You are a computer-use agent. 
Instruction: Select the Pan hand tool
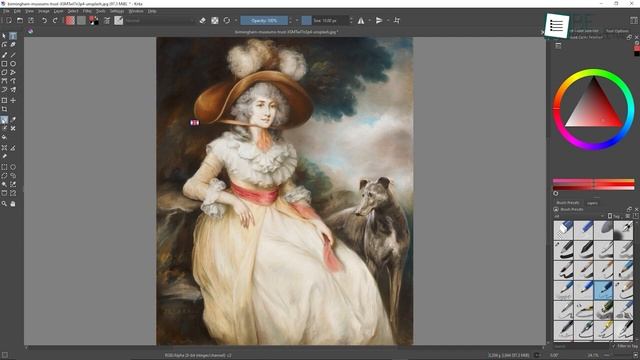(x=13, y=203)
